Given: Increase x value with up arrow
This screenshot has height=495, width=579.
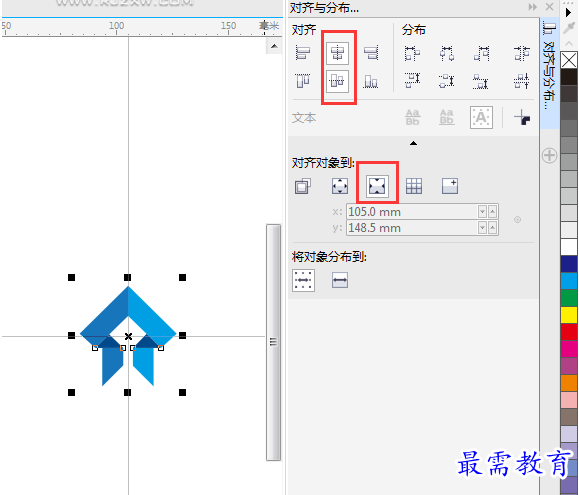Looking at the screenshot, I should 492,212.
